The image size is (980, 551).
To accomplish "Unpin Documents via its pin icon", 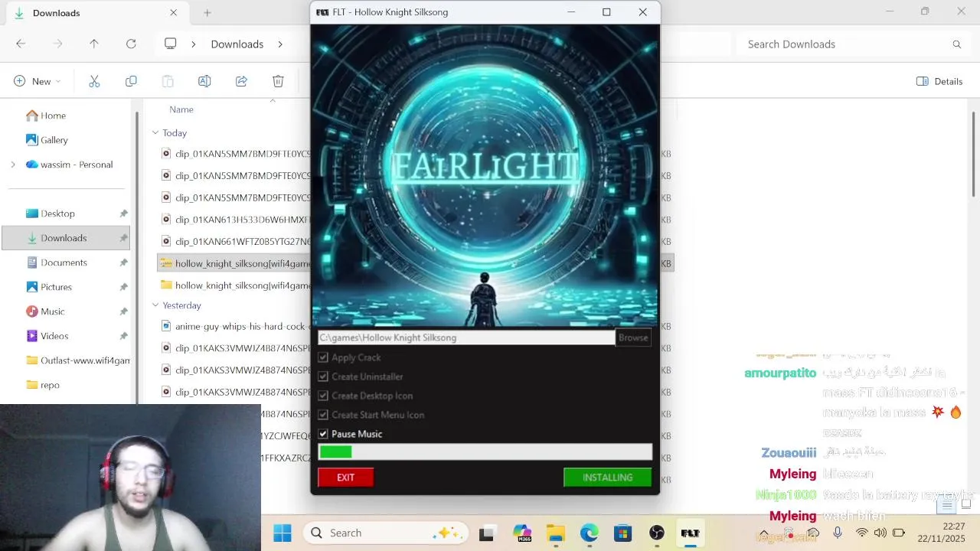I will [x=123, y=262].
